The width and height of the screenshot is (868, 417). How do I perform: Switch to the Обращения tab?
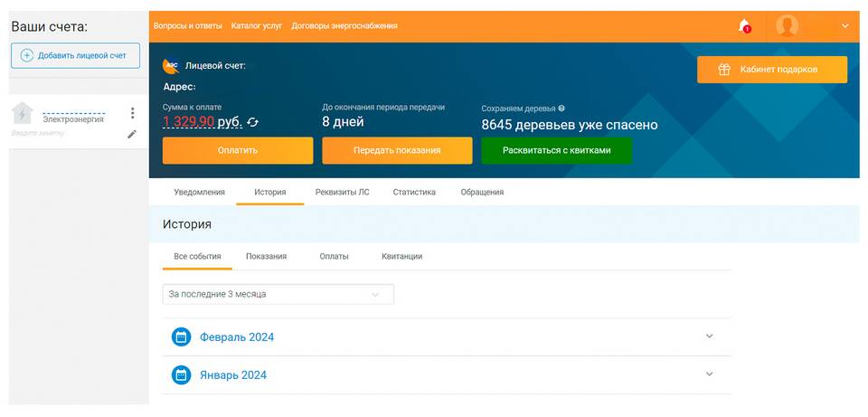(482, 192)
